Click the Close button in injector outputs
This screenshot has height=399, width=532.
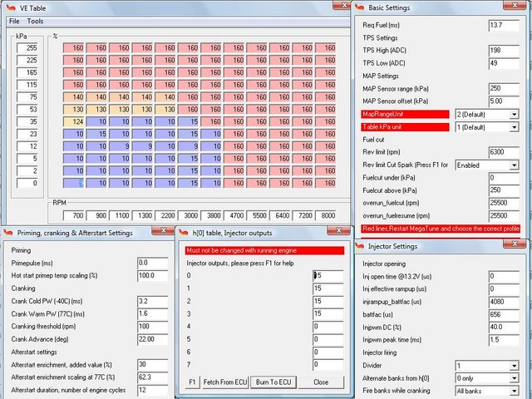(x=319, y=381)
